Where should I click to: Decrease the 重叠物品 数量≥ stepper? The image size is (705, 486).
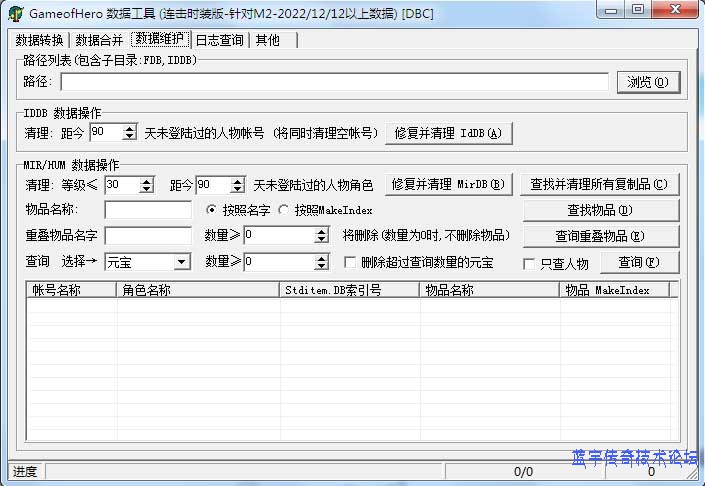pos(321,239)
